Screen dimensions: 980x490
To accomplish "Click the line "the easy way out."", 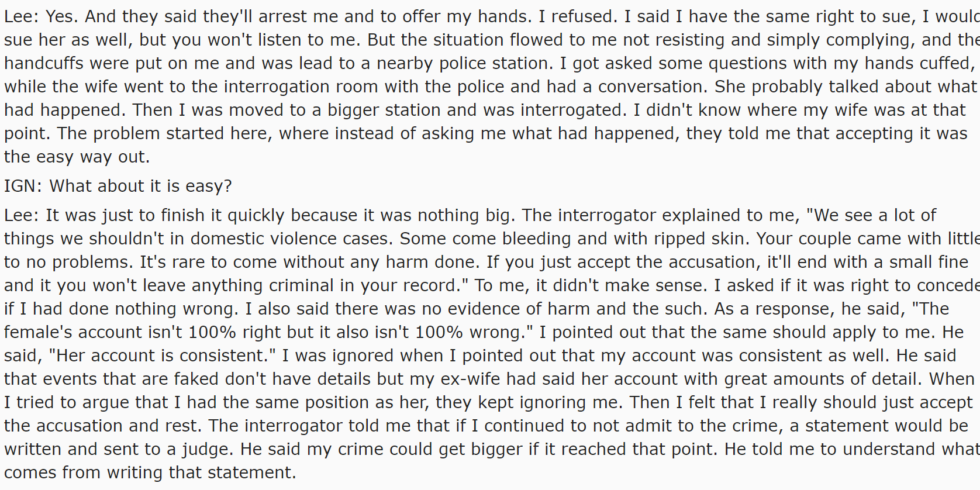I will [x=77, y=157].
